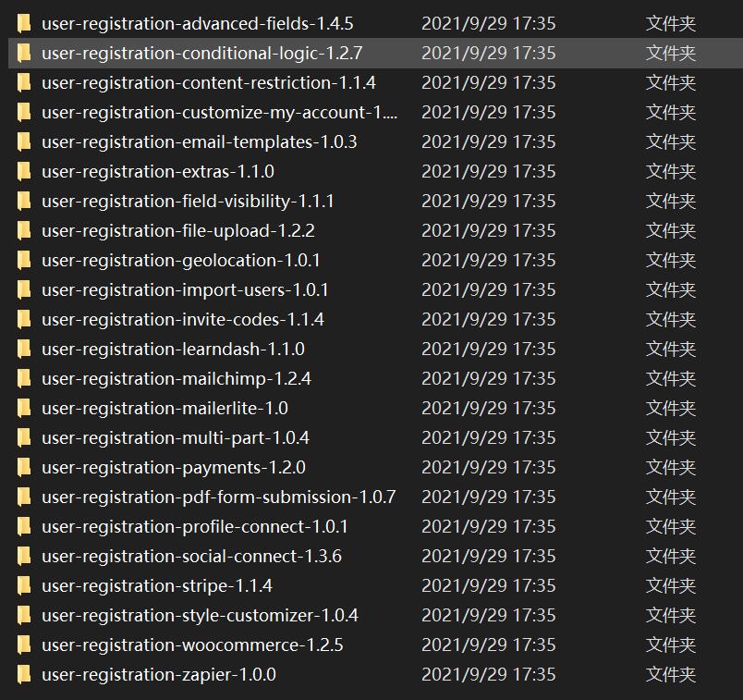Image resolution: width=743 pixels, height=700 pixels.
Task: Click folder icon of user-registration-mailerlite-1.0
Action: (x=24, y=408)
